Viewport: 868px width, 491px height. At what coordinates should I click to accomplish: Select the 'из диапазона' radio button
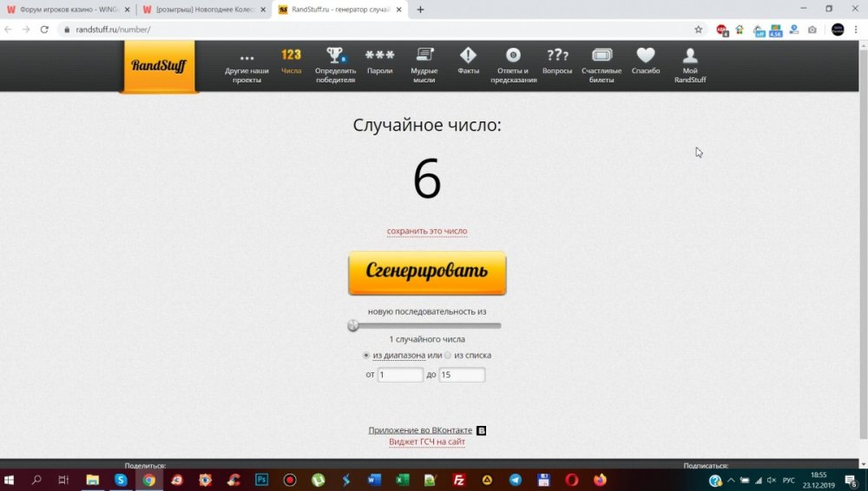point(366,355)
